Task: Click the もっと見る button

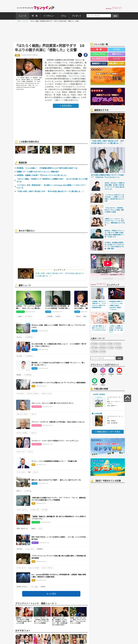Action: pos(51,594)
